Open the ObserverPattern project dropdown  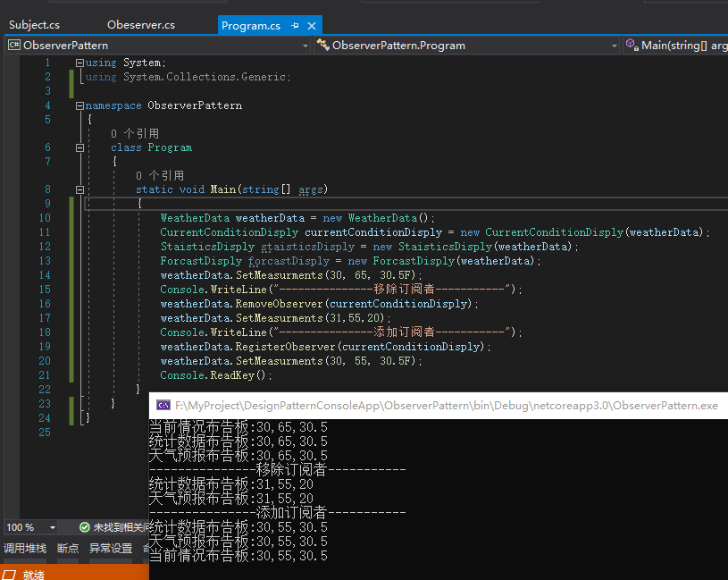[x=157, y=46]
